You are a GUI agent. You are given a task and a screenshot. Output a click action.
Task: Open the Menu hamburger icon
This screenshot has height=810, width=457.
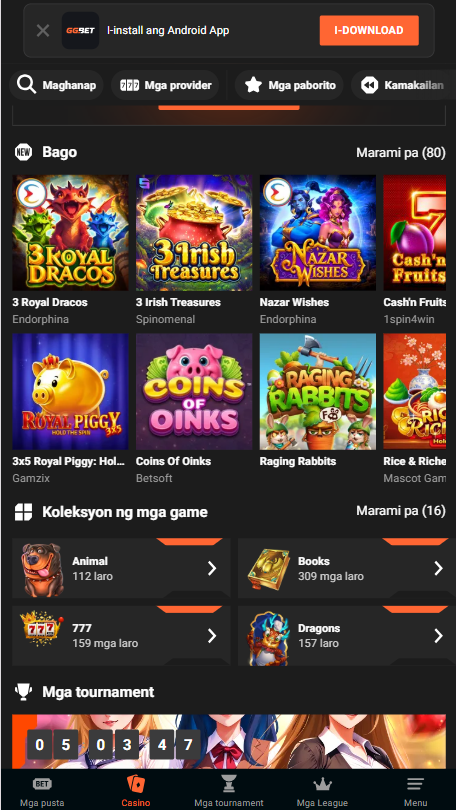click(415, 784)
